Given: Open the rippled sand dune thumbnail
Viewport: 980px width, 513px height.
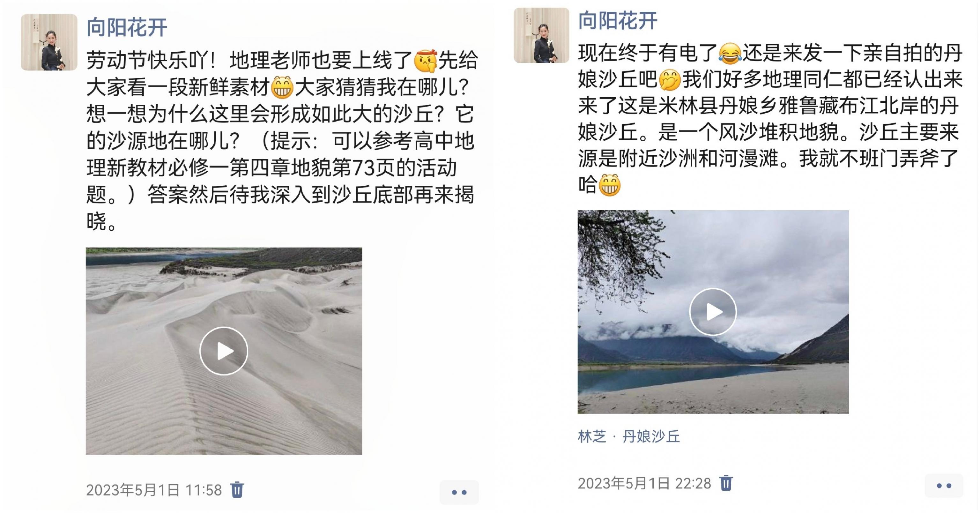Looking at the screenshot, I should [224, 351].
